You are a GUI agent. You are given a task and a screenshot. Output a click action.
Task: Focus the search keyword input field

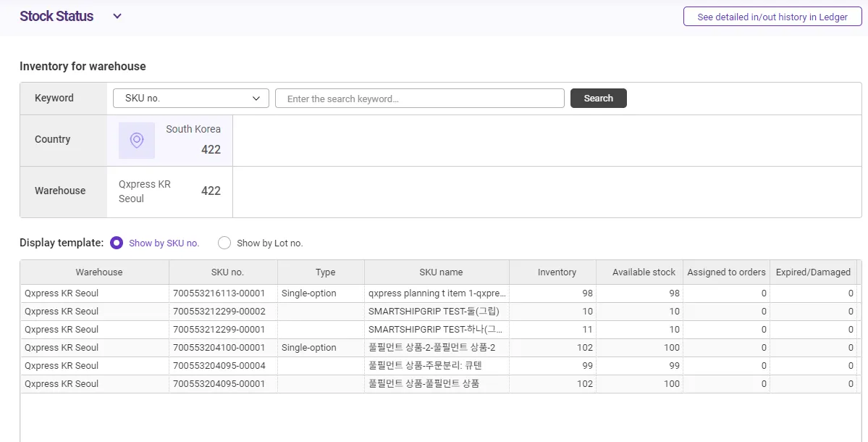419,99
